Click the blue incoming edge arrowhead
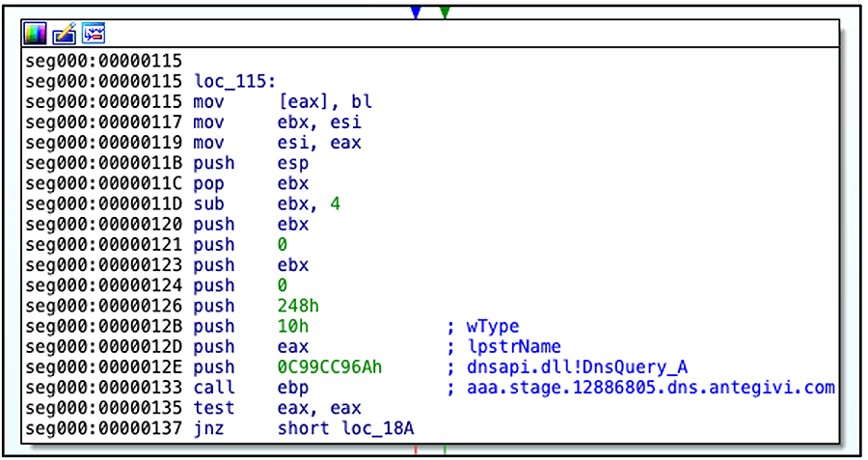 416,13
